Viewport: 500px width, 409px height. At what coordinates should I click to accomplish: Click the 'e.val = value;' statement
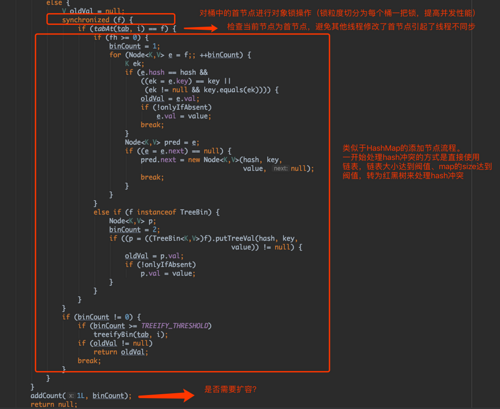pyautogui.click(x=184, y=116)
